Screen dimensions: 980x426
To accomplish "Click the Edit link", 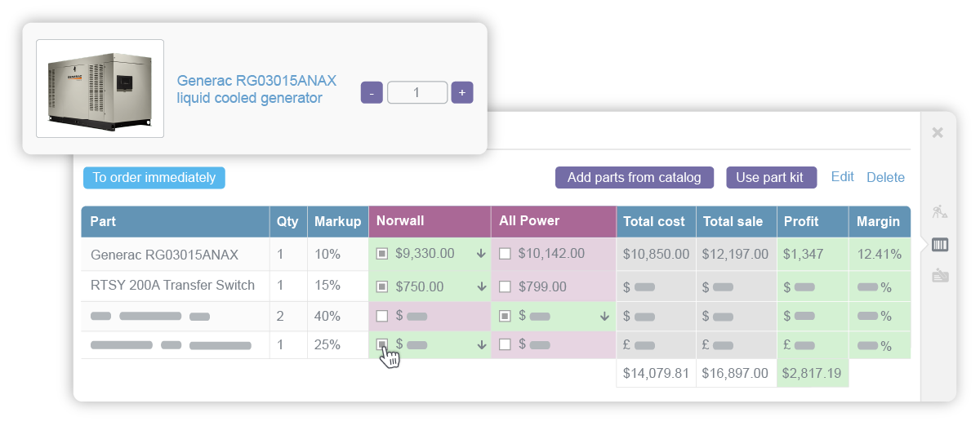I will [x=842, y=177].
